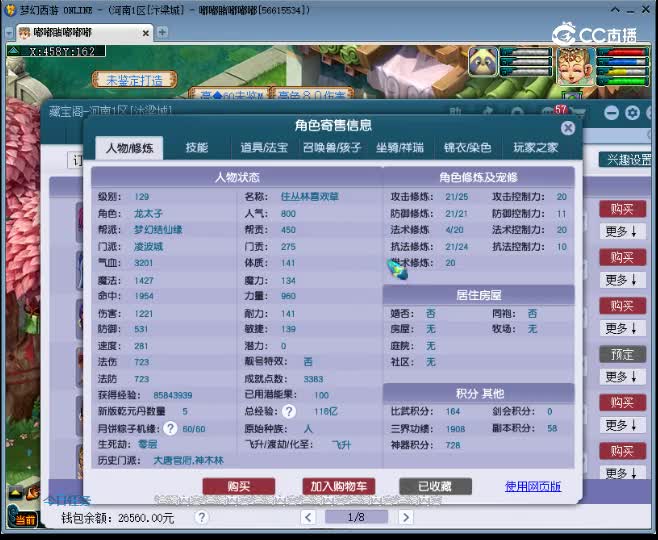Click the help icon beside 总经验

tap(289, 412)
